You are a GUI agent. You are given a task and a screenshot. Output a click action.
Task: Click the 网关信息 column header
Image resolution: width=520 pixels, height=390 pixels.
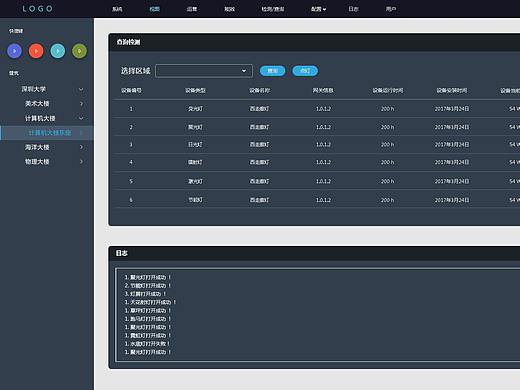[323, 90]
